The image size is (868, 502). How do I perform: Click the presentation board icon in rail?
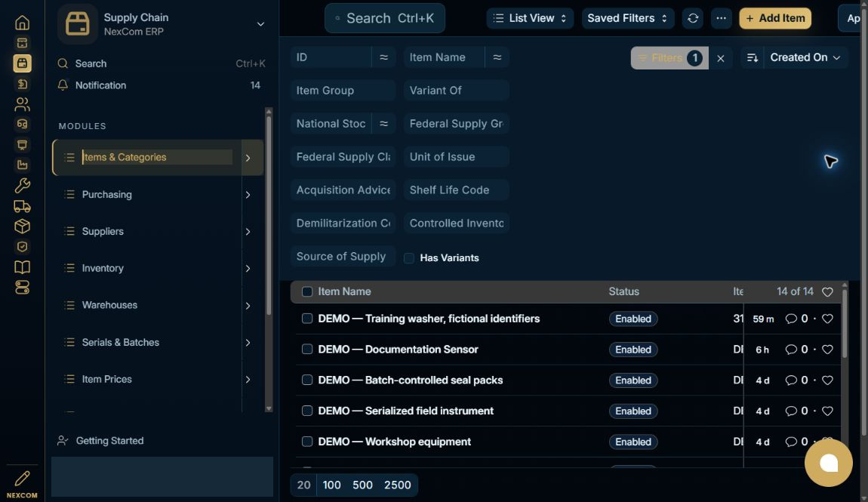[x=22, y=144]
